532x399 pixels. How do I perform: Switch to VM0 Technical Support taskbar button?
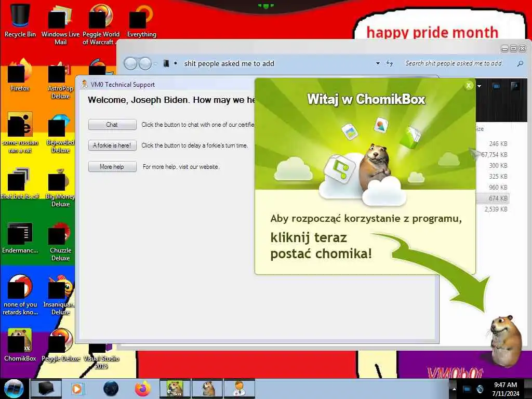pyautogui.click(x=240, y=389)
